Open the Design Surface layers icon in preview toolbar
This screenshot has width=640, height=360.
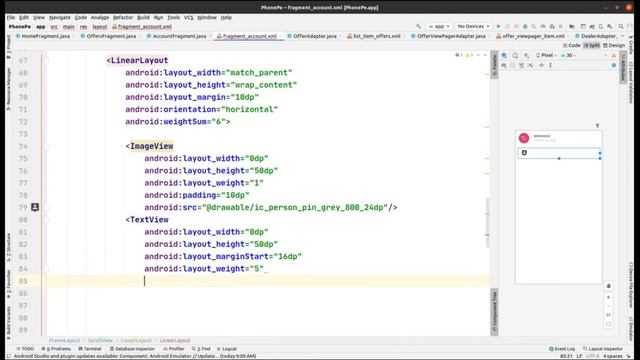pos(504,56)
